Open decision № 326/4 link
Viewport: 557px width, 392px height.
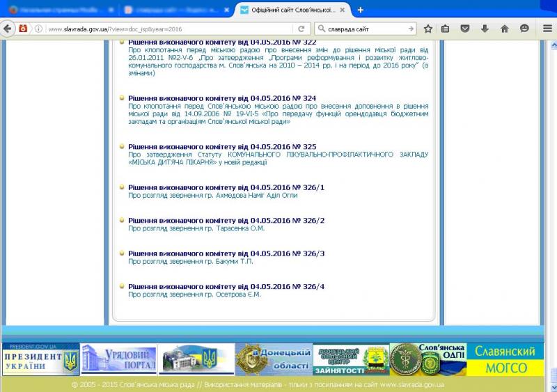pos(226,286)
